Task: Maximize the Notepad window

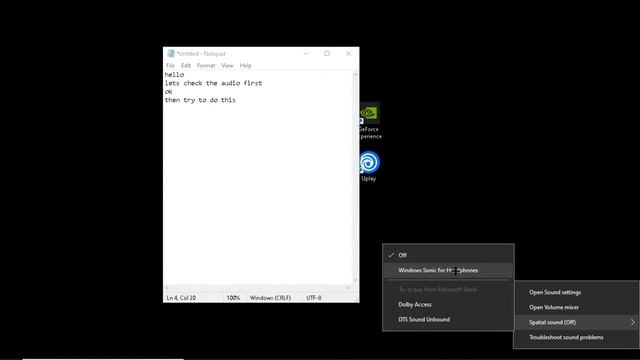Action: [x=327, y=53]
